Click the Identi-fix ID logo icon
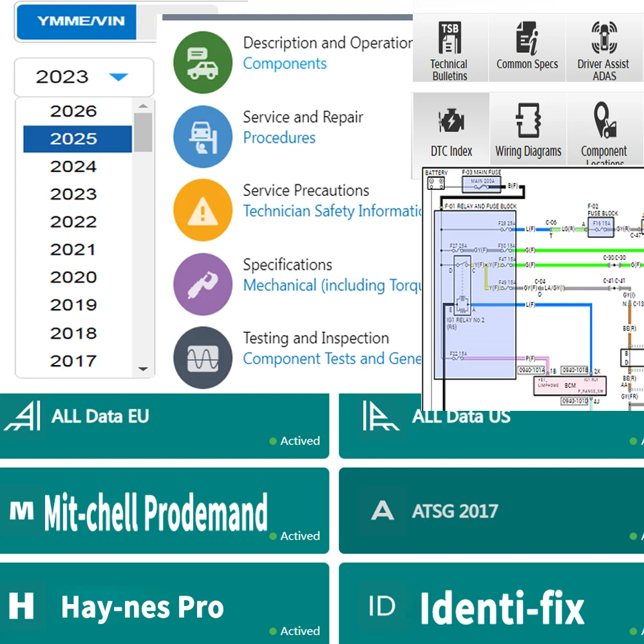Screen dimensions: 644x644 pyautogui.click(x=382, y=606)
